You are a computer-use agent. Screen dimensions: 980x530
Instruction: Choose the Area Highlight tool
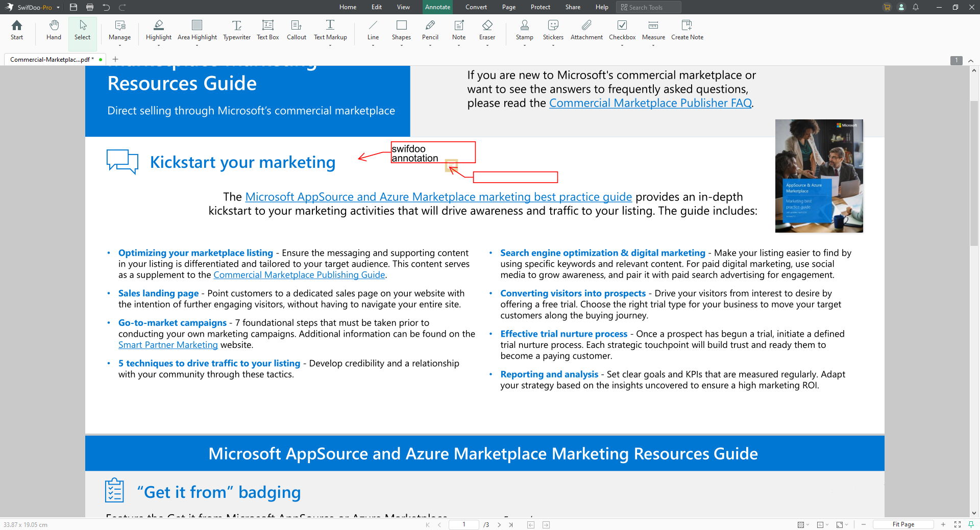197,30
